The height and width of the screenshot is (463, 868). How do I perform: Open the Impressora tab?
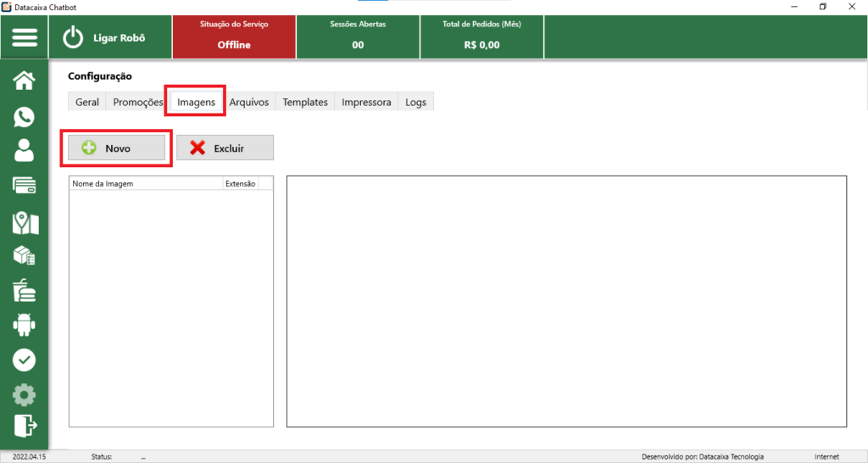point(366,102)
